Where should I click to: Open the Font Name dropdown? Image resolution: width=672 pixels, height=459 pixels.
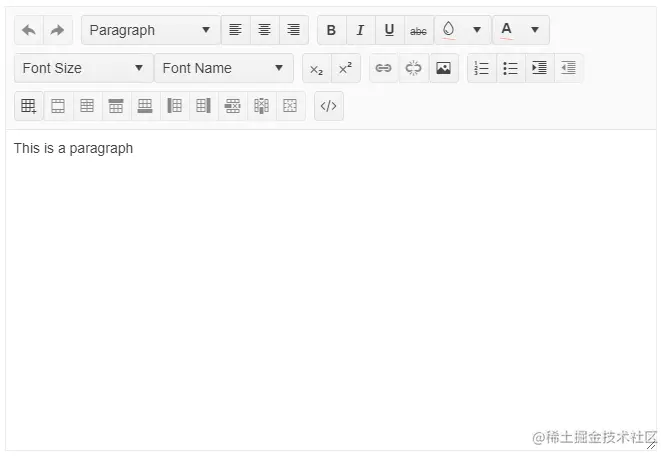click(224, 68)
